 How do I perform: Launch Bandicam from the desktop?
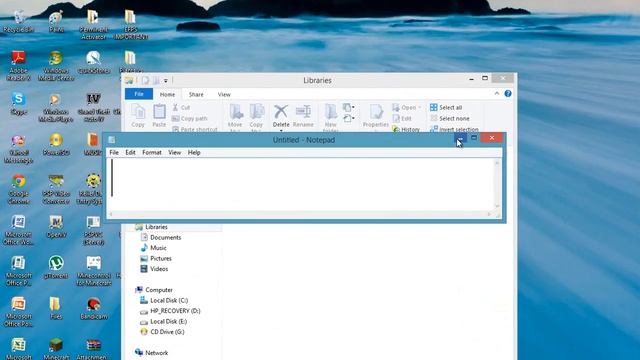(93, 308)
